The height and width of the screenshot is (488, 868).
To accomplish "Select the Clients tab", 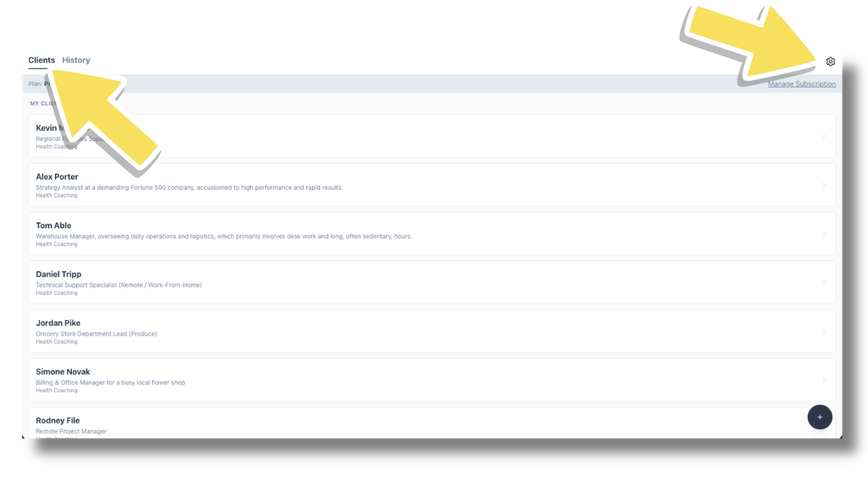I will (41, 60).
